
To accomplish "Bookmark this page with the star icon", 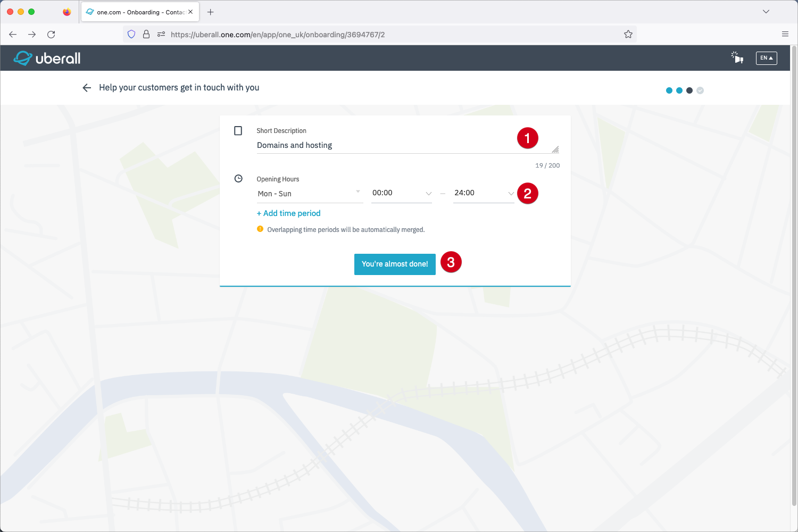I will 628,35.
